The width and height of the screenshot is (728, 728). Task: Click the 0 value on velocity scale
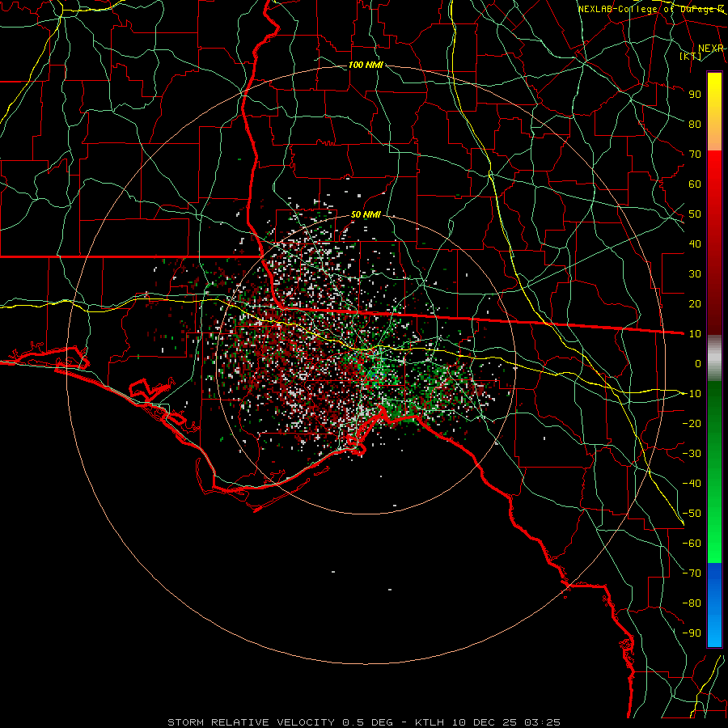(698, 363)
